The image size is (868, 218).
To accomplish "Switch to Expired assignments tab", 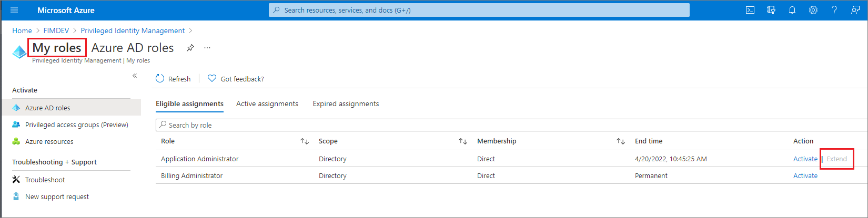I will pos(346,104).
